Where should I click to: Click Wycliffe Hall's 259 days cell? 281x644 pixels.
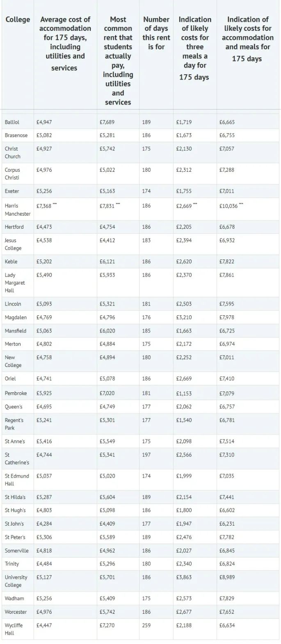pyautogui.click(x=146, y=626)
